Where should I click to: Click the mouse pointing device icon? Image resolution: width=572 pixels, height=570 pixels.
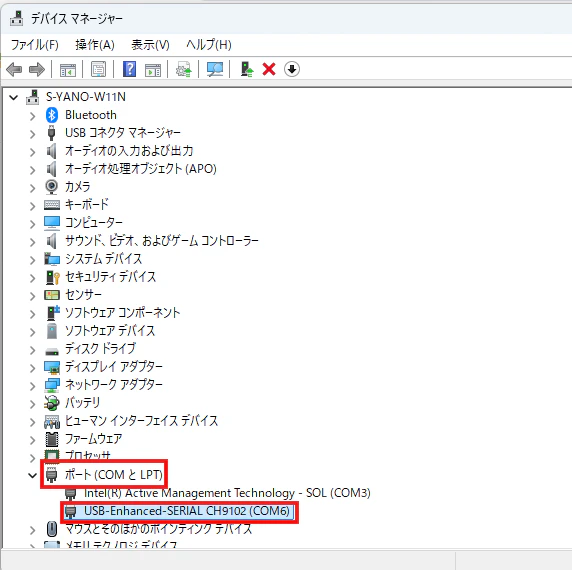pos(52,529)
